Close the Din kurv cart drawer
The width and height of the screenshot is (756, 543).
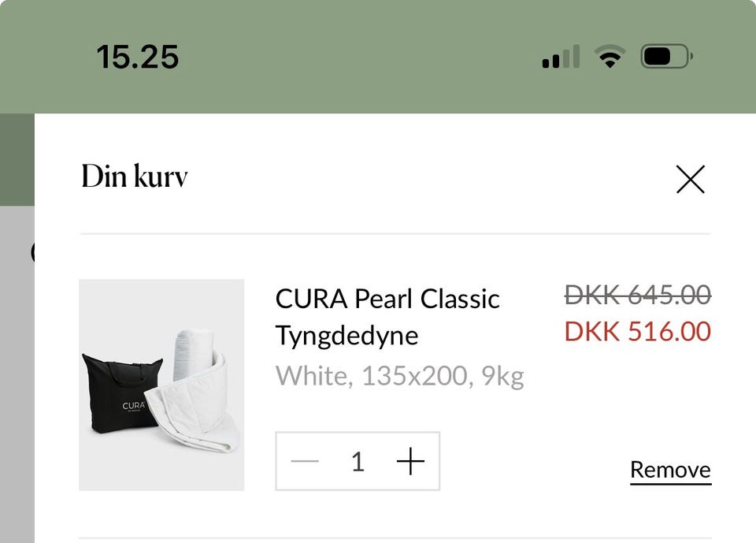(690, 180)
